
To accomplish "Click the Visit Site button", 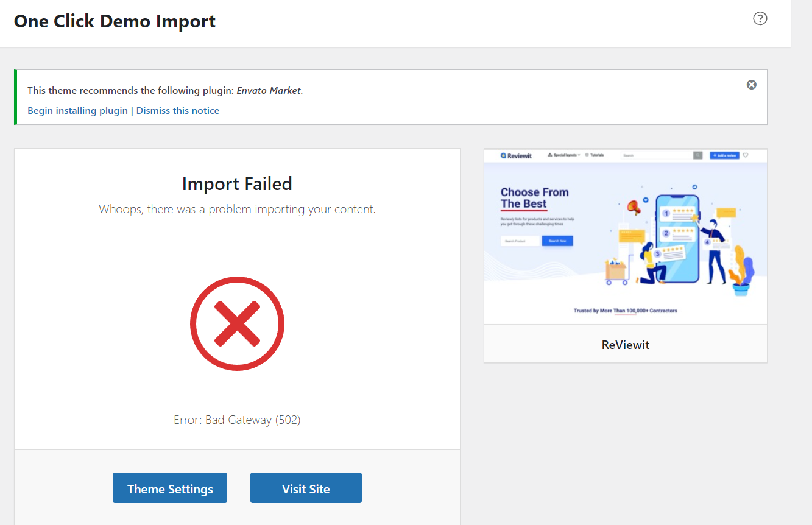I will pyautogui.click(x=306, y=487).
